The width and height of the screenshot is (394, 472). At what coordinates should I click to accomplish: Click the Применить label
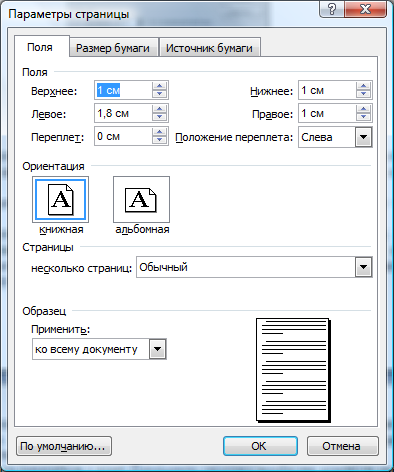click(x=61, y=329)
